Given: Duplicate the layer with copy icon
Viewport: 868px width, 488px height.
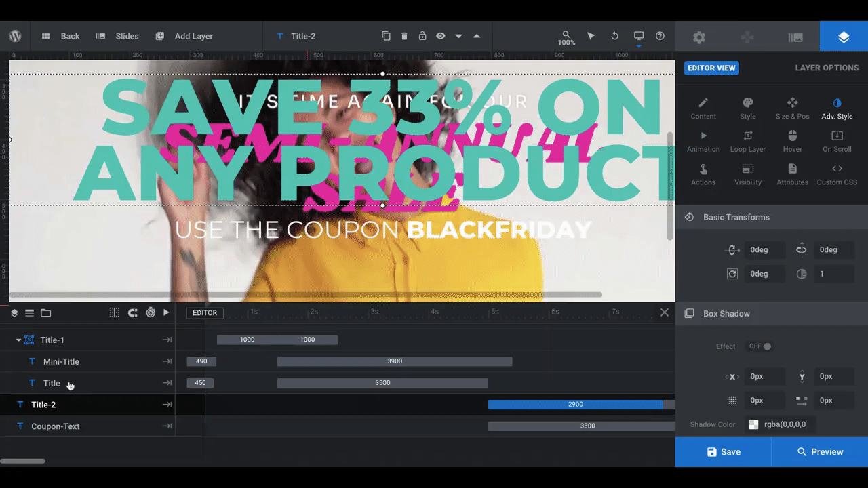Looking at the screenshot, I should 386,36.
